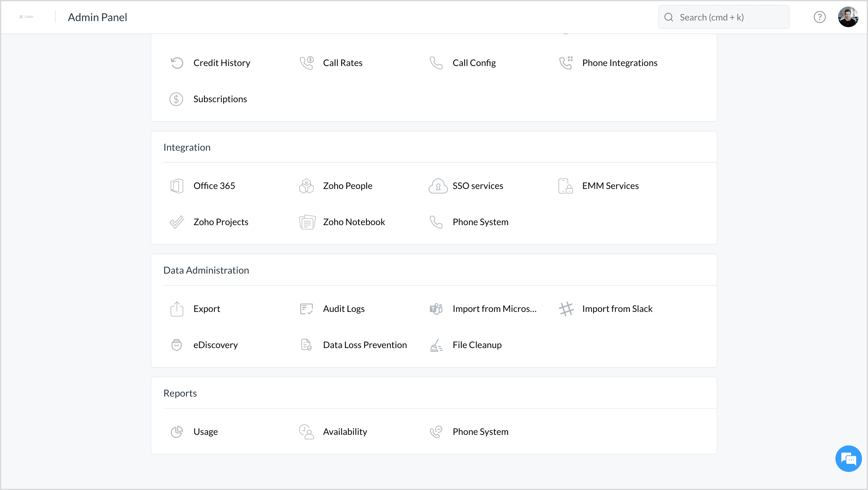Screen dimensions: 868x490
Task: Click the Zoho Projects checkmark icon
Action: point(177,222)
